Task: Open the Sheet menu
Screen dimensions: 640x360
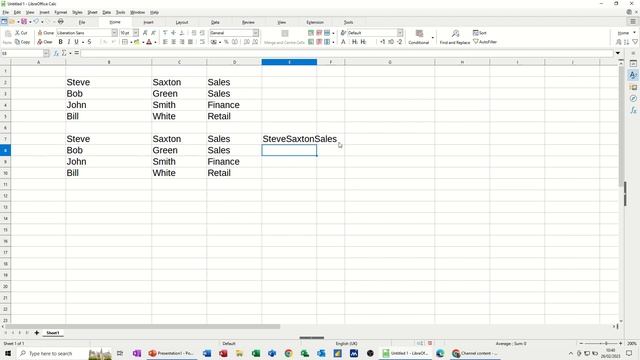Action: (93, 12)
